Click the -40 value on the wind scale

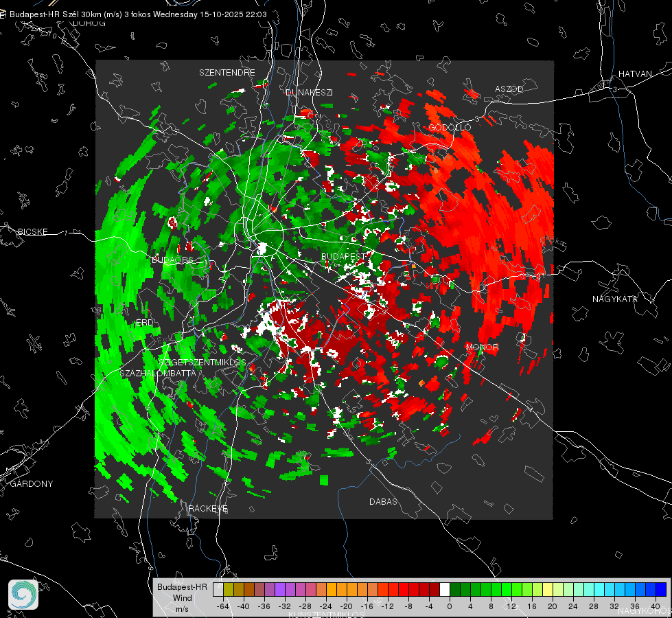coord(244,606)
